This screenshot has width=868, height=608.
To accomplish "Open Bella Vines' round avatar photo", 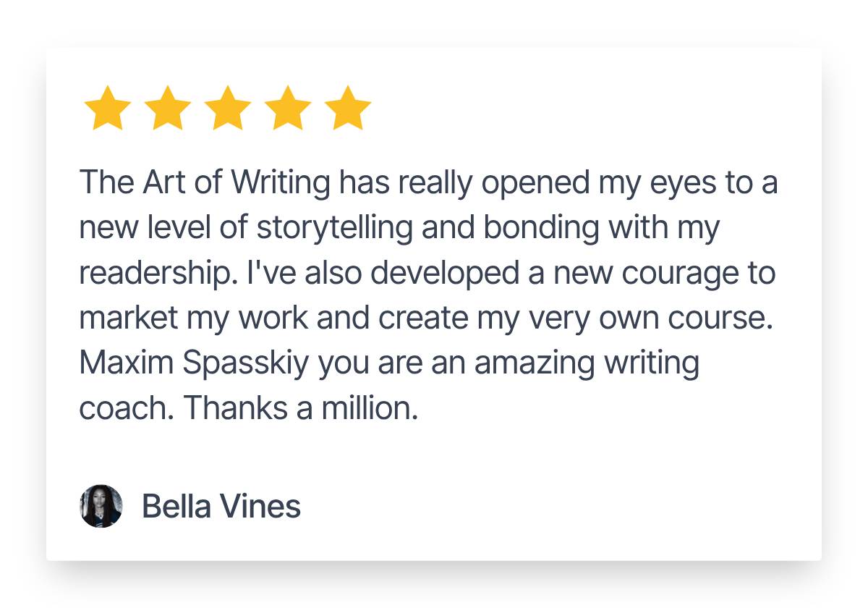I will coord(101,506).
